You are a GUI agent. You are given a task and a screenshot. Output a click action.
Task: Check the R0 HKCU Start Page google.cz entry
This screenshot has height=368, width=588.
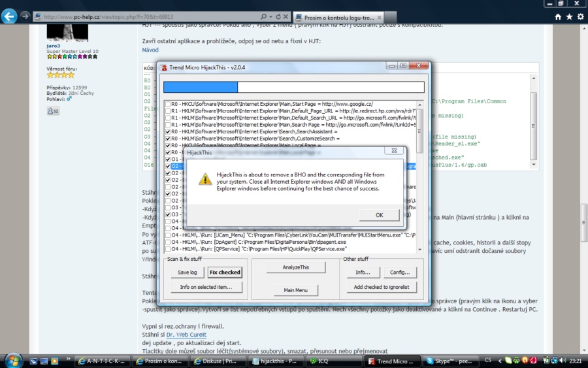coord(168,104)
